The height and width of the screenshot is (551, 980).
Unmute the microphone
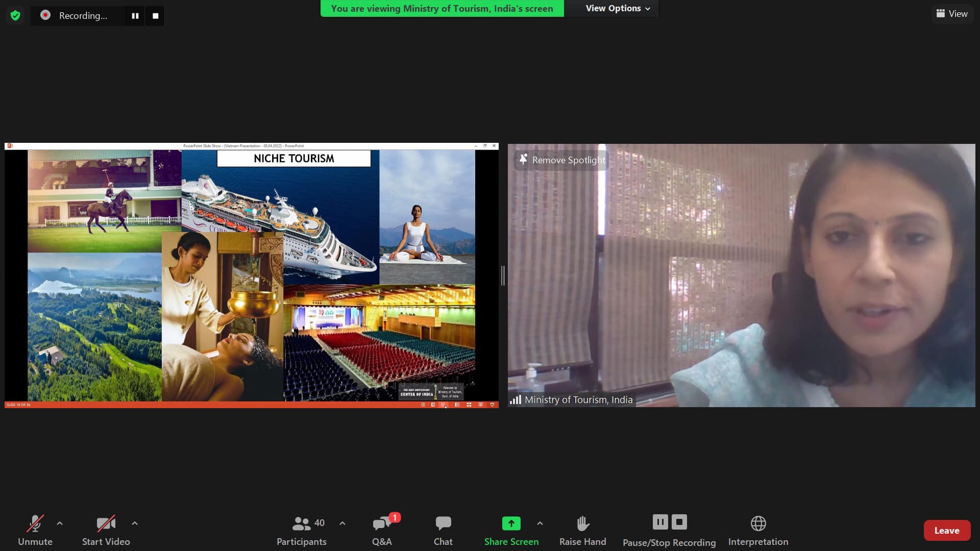tap(35, 530)
